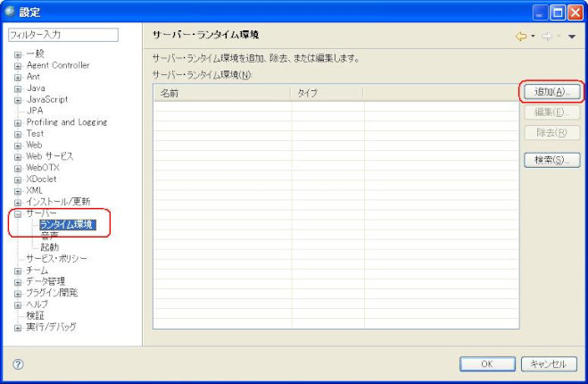Image resolution: width=588 pixels, height=384 pixels.
Task: Click the 検索(S)... button
Action: 551,160
